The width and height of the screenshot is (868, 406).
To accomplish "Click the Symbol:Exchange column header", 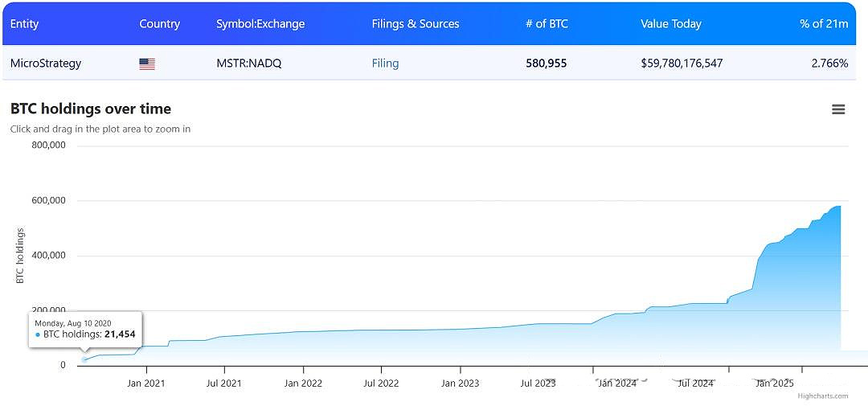I will [260, 24].
